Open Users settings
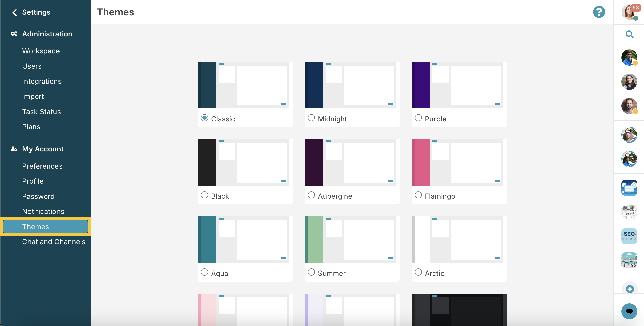The height and width of the screenshot is (326, 644). click(32, 66)
